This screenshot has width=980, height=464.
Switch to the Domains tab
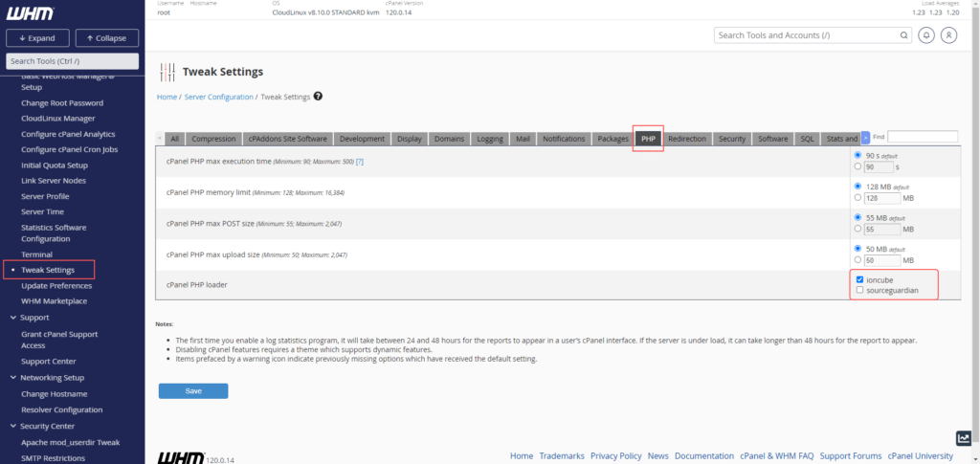[450, 139]
